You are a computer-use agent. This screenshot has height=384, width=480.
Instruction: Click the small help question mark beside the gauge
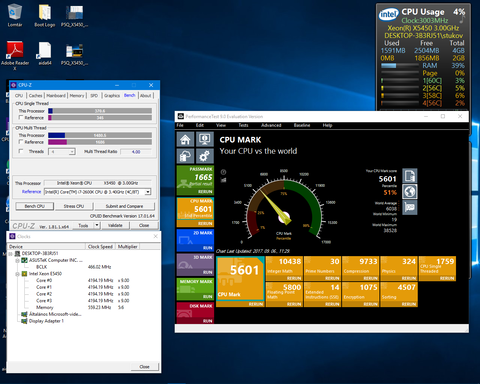pos(223,172)
